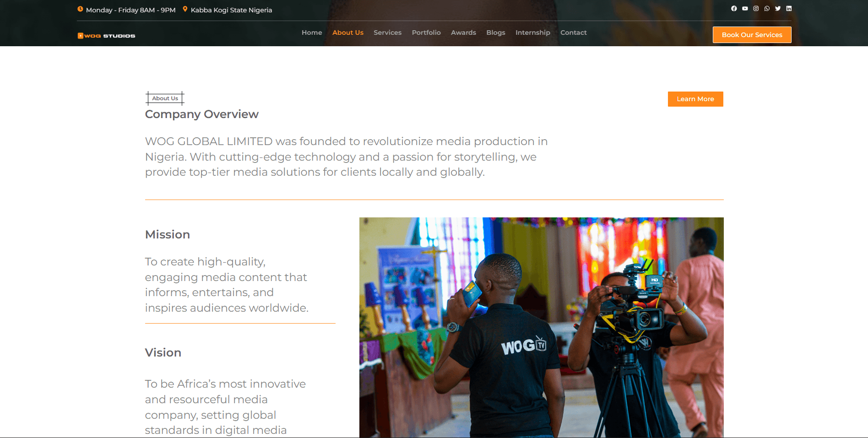The image size is (868, 438).
Task: Click the location pin icon
Action: 185,9
